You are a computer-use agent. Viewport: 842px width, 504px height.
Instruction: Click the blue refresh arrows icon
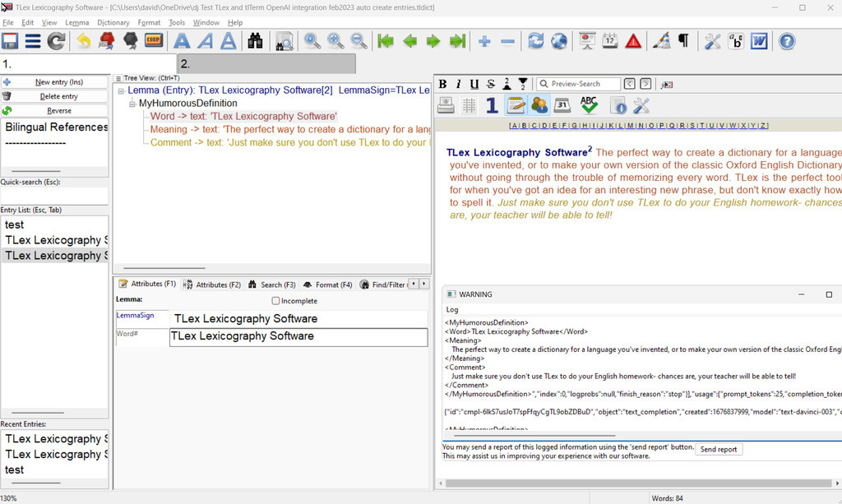tap(535, 41)
